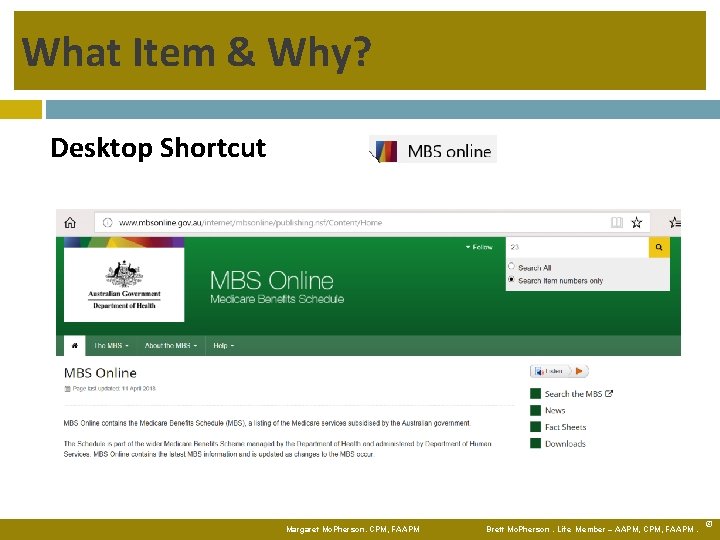Open the Downloads link
720x540 pixels.
click(x=565, y=444)
